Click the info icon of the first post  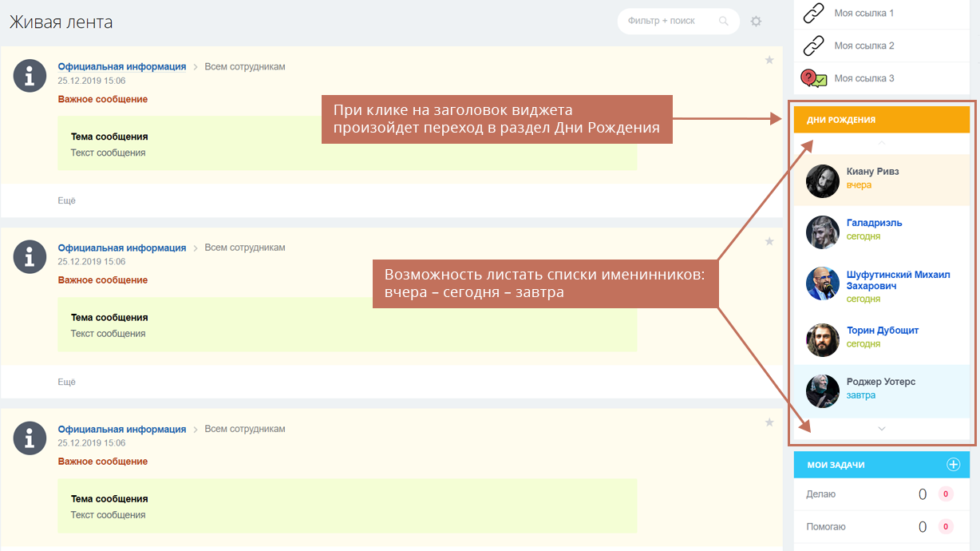(30, 76)
